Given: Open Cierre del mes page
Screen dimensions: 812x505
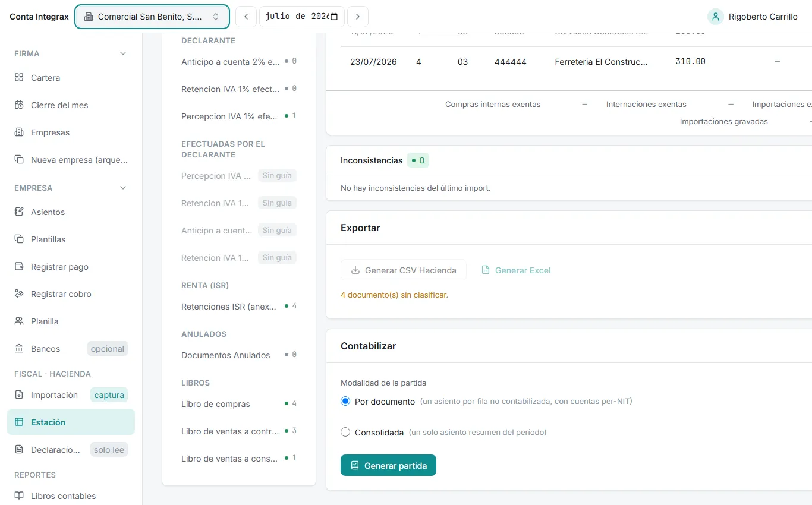Looking at the screenshot, I should [x=71, y=105].
